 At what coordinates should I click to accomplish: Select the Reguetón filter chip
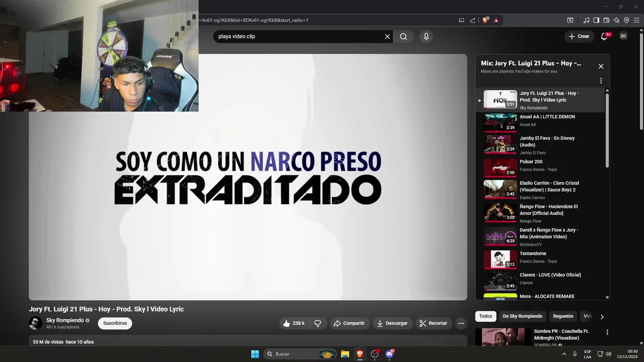563,316
